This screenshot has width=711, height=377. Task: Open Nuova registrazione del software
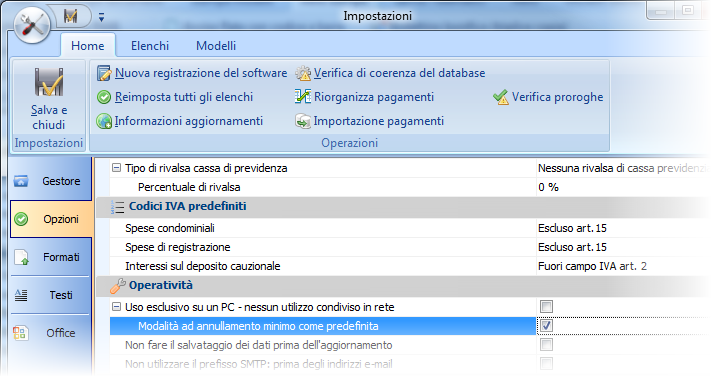tap(201, 73)
